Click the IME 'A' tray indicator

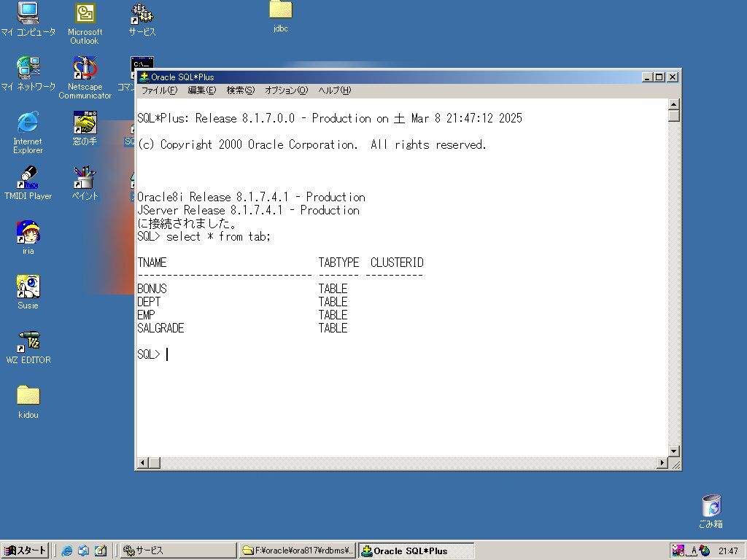(692, 551)
